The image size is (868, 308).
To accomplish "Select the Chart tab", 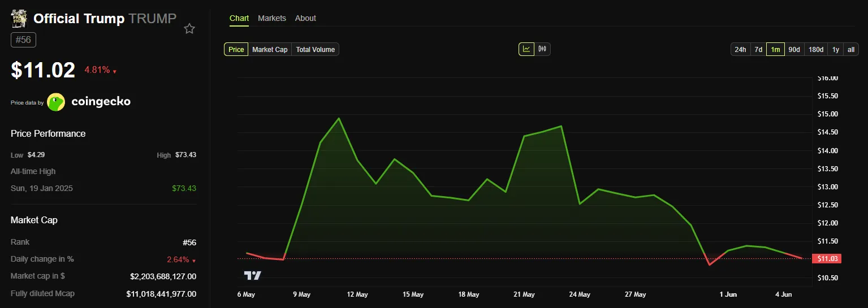I will pos(239,18).
